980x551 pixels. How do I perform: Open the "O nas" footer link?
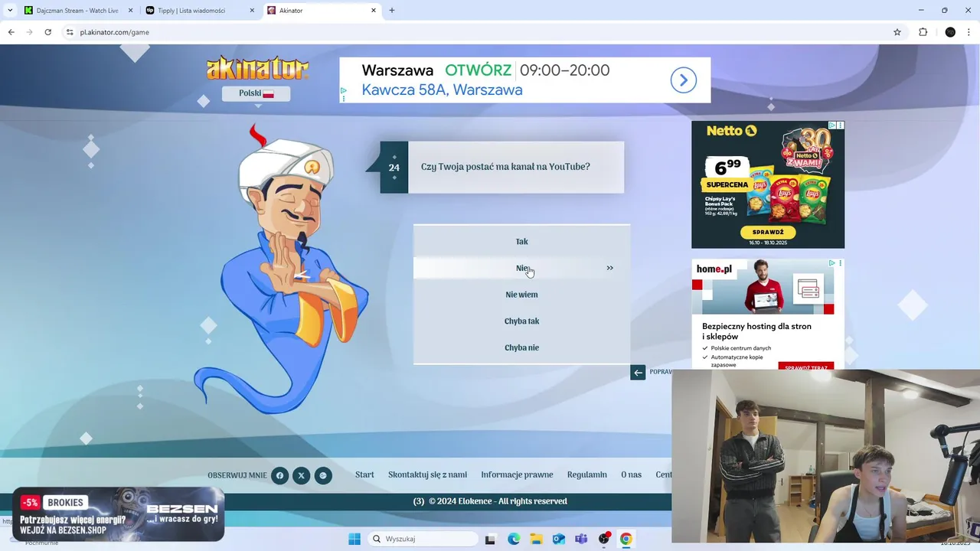[x=632, y=474]
